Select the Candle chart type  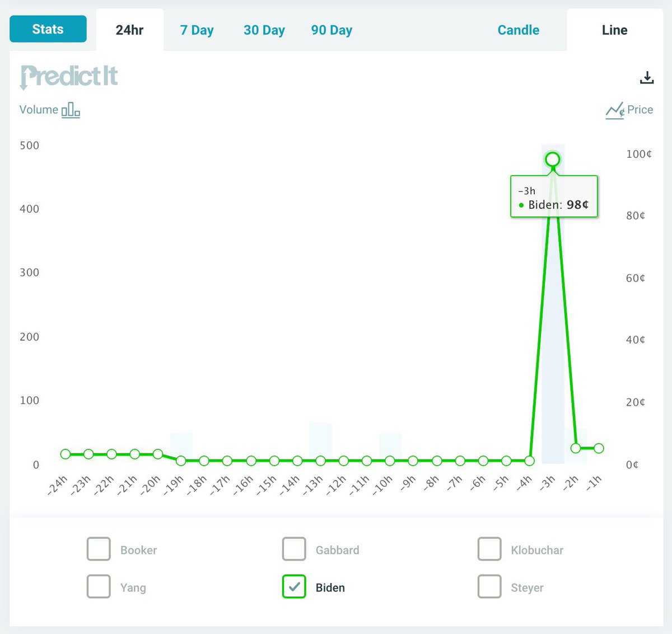(519, 30)
